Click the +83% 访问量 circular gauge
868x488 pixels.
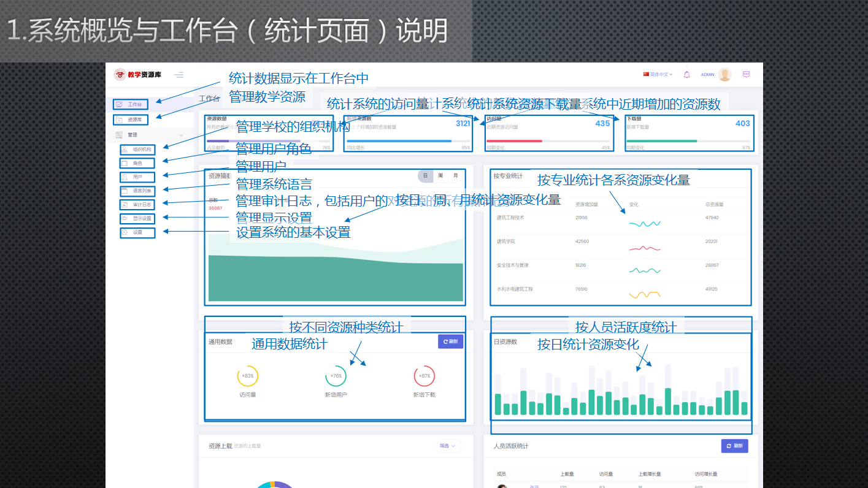[248, 376]
